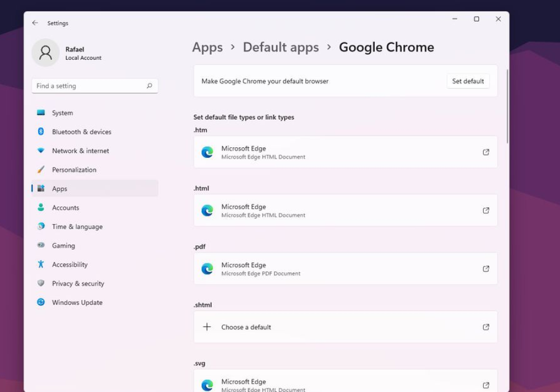Image resolution: width=560 pixels, height=392 pixels.
Task: Click the Accounts person icon
Action: coord(41,207)
